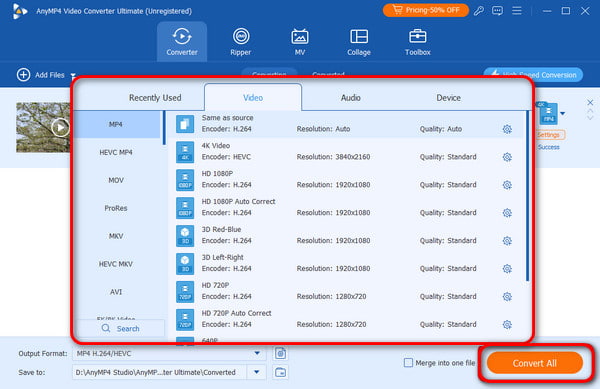
Task: Open the MV module
Action: [x=300, y=41]
